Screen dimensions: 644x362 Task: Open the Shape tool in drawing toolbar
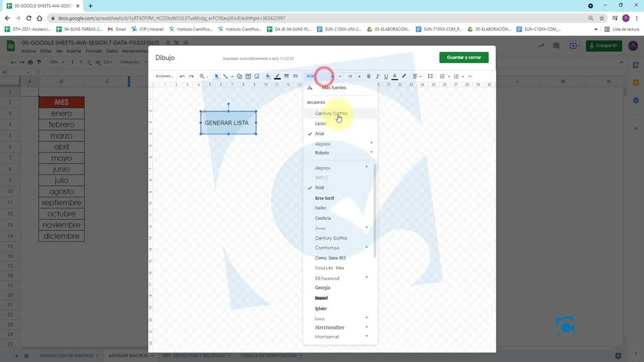pyautogui.click(x=239, y=76)
